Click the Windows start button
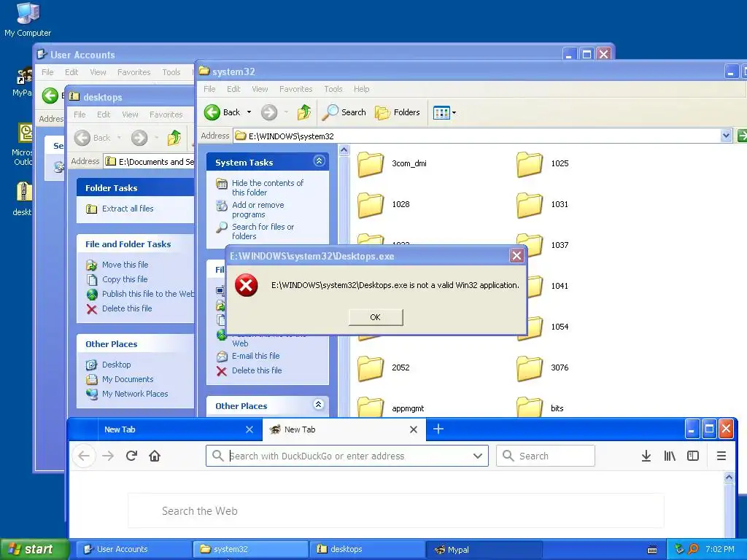The image size is (747, 560). (35, 549)
